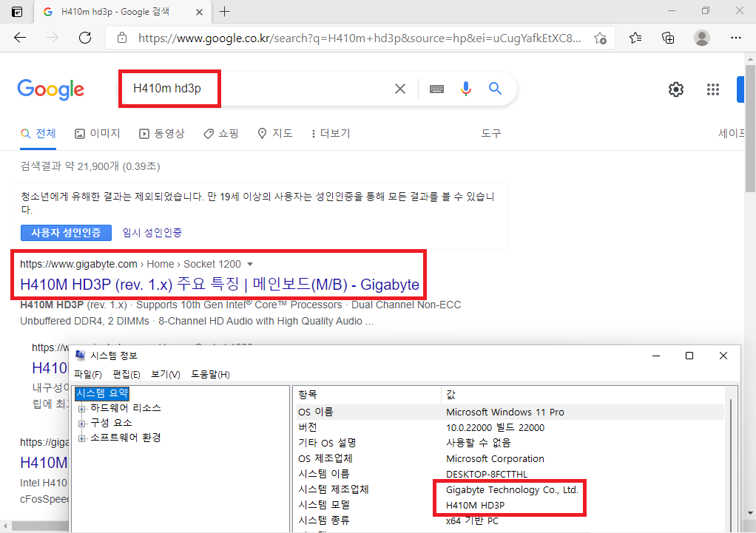756x533 pixels.
Task: Expand the 구성 요소 tree node
Action: coord(81,424)
